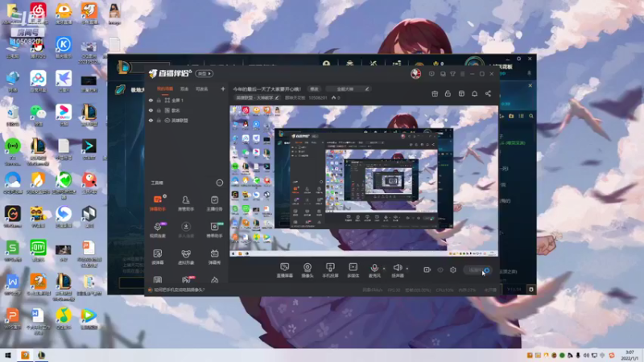644x362 pixels.
Task: Open the message icon next to avatar
Action: (431, 74)
